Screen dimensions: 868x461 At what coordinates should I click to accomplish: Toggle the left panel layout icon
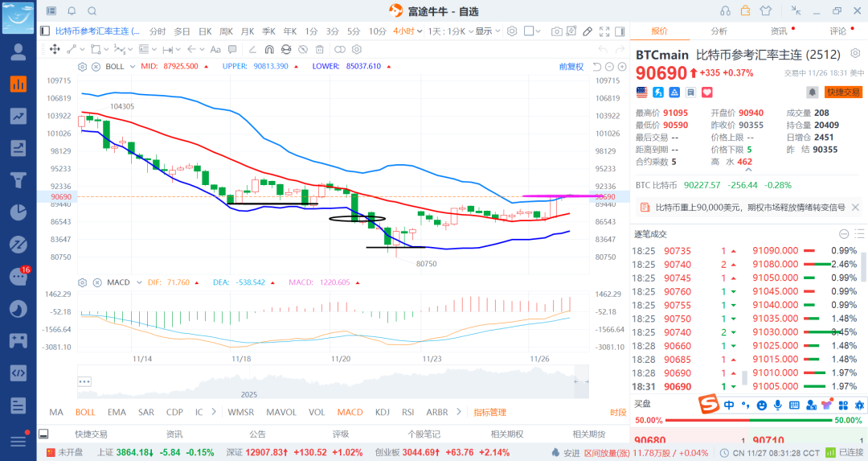[x=45, y=31]
